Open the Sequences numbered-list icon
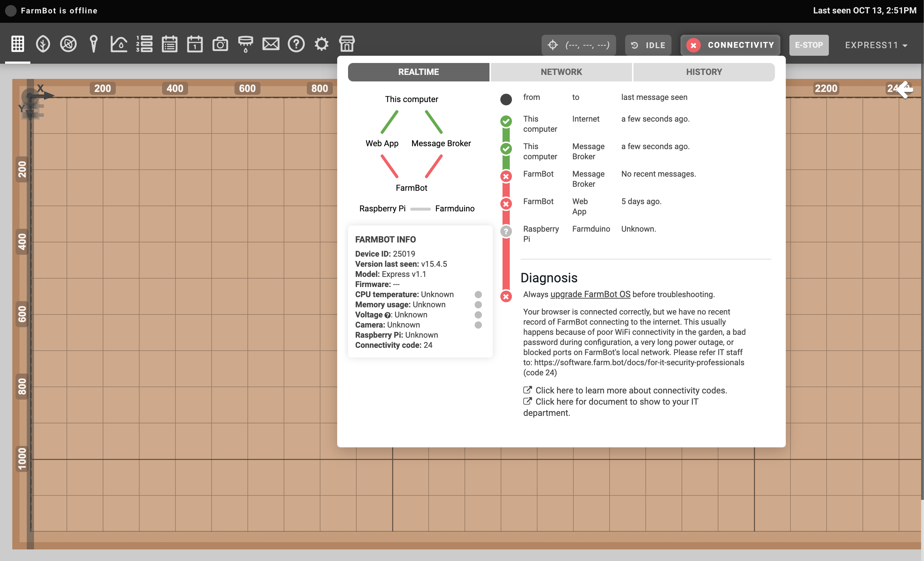This screenshot has height=561, width=924. click(x=144, y=44)
